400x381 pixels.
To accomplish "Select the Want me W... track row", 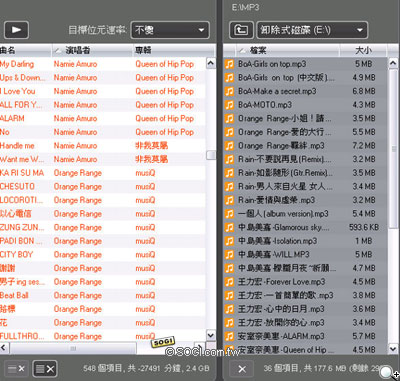I will point(103,159).
